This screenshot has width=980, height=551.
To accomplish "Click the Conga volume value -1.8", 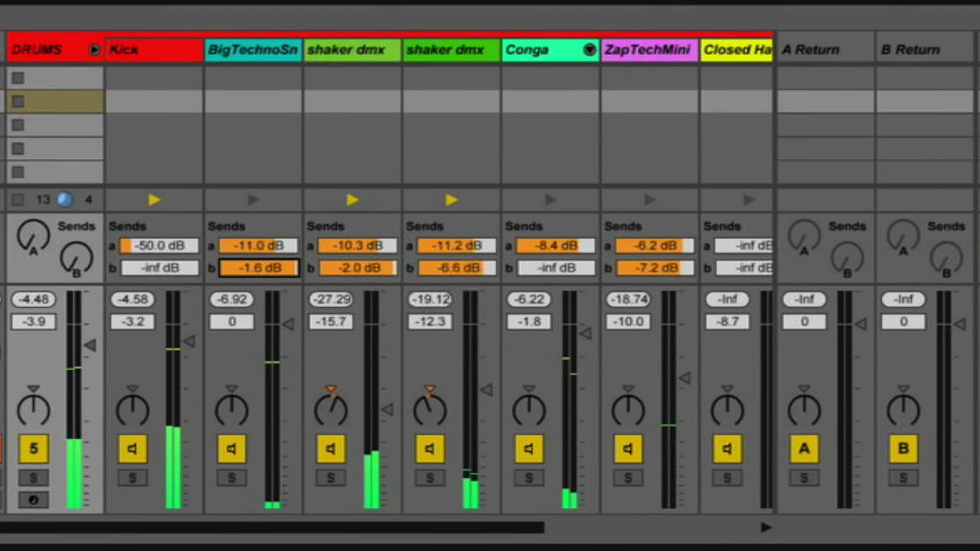I will [x=529, y=321].
